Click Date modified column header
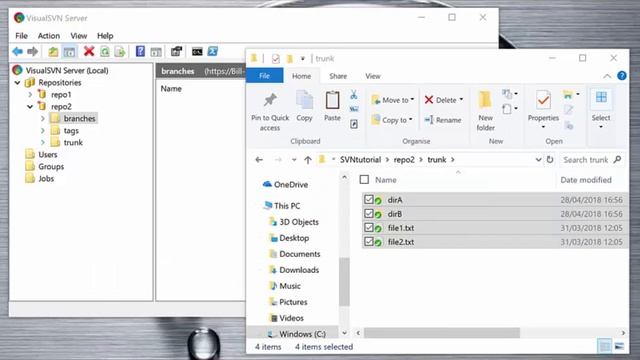 tap(586, 180)
